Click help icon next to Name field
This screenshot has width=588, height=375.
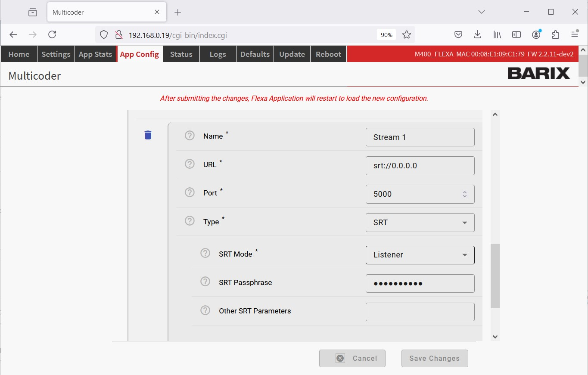tap(190, 136)
